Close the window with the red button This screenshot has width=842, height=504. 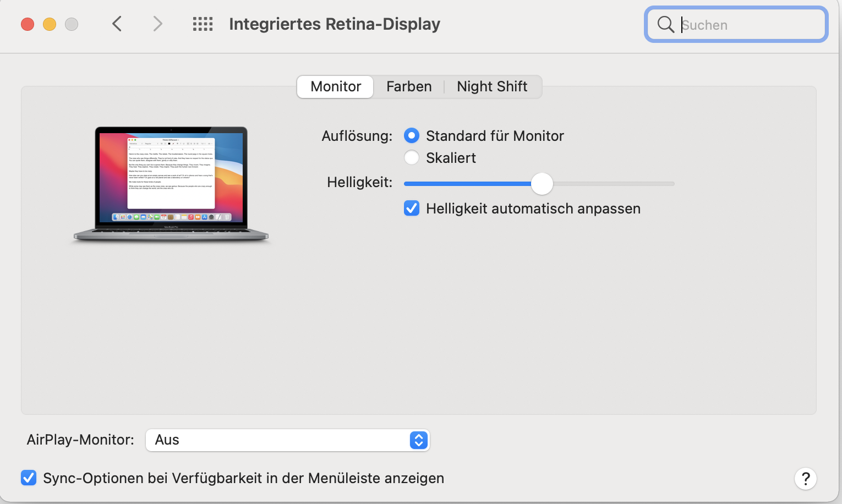pyautogui.click(x=28, y=24)
